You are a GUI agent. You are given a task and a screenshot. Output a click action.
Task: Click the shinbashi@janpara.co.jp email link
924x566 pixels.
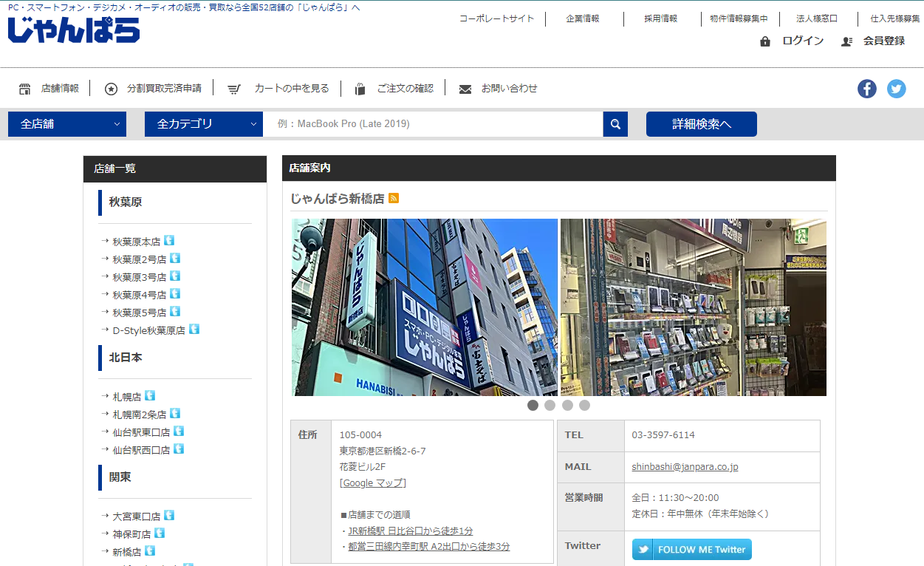[x=685, y=466]
